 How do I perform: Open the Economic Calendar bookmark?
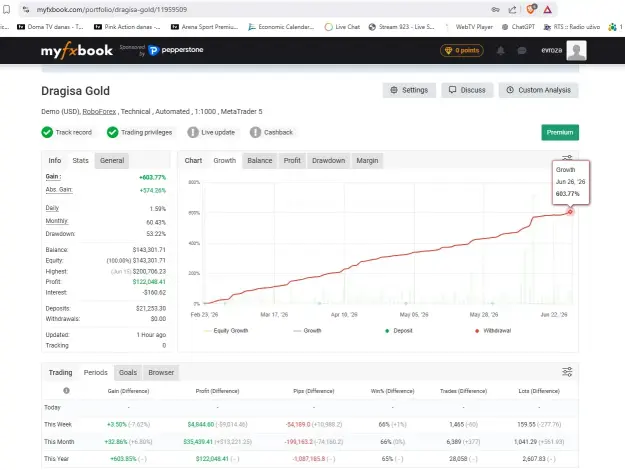(x=281, y=27)
